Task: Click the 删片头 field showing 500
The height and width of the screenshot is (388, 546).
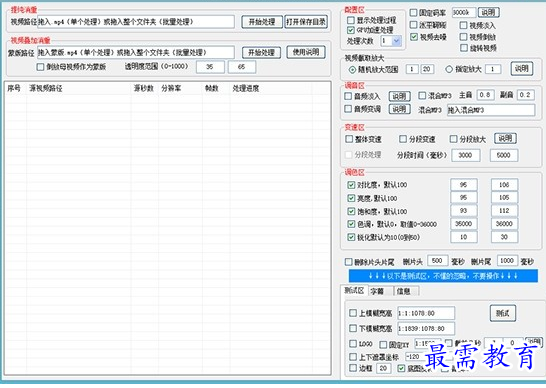Action: 437,261
